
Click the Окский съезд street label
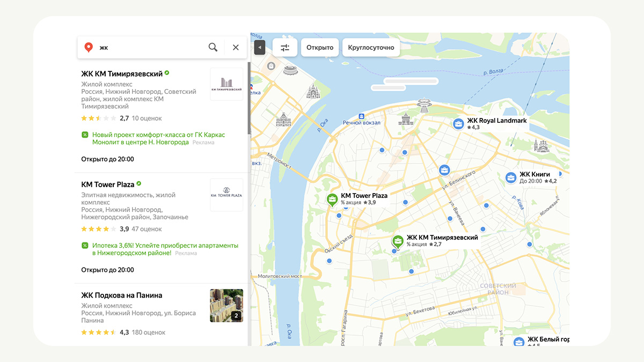[338, 243]
